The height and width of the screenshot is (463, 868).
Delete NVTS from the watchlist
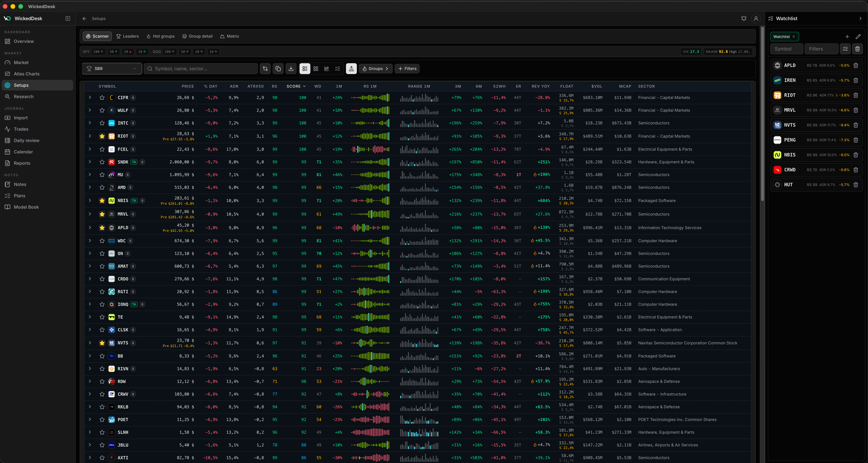pos(855,125)
